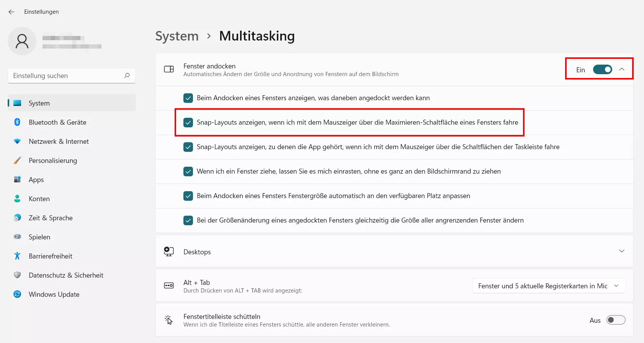Open Barrierefreiheit settings page

click(x=51, y=256)
